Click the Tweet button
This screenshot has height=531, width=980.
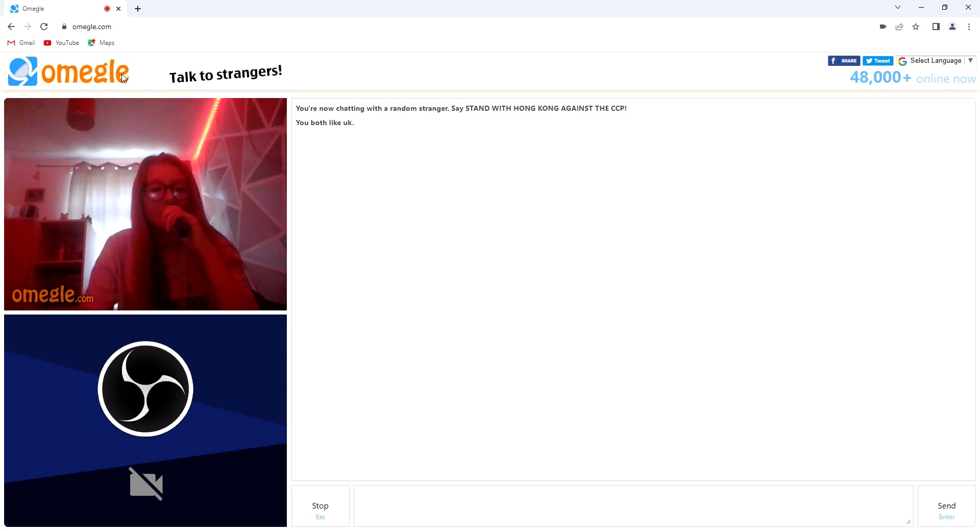[x=878, y=60]
